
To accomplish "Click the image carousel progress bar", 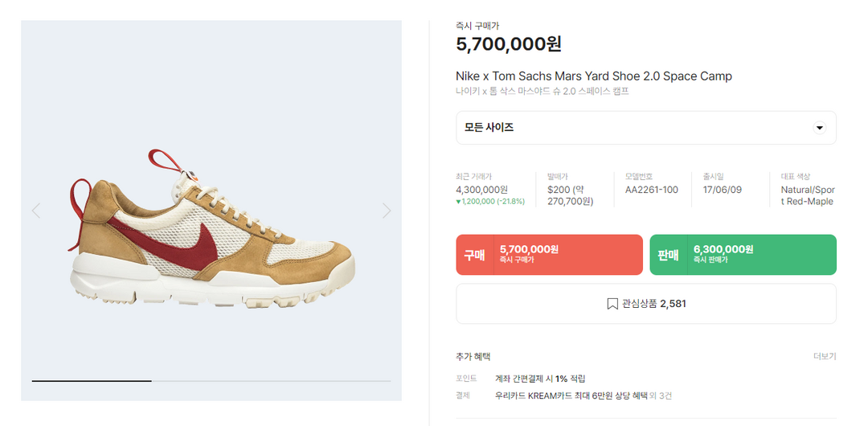I will tap(211, 380).
